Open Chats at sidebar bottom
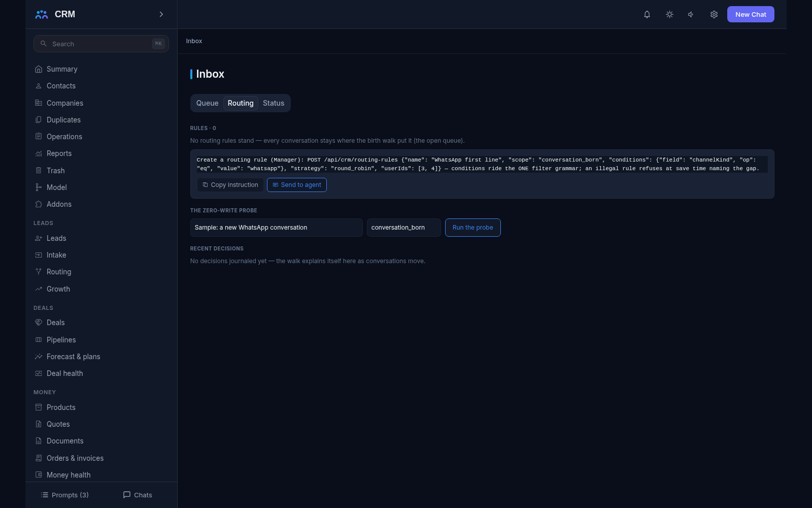Viewport: 812px width, 508px height. pyautogui.click(x=138, y=495)
